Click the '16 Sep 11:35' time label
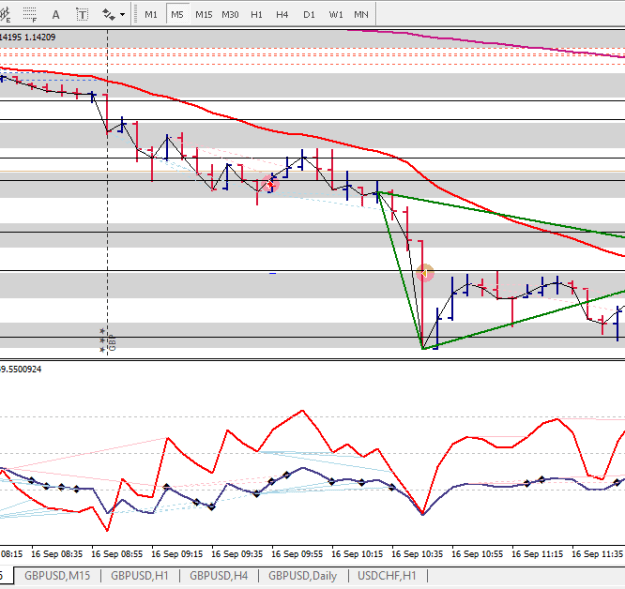Image resolution: width=625 pixels, height=589 pixels. tap(597, 554)
